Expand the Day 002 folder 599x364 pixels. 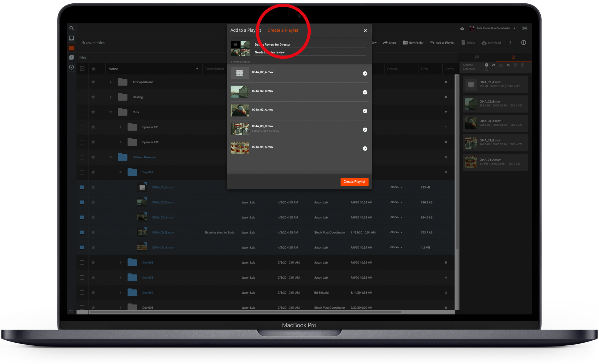tap(120, 263)
